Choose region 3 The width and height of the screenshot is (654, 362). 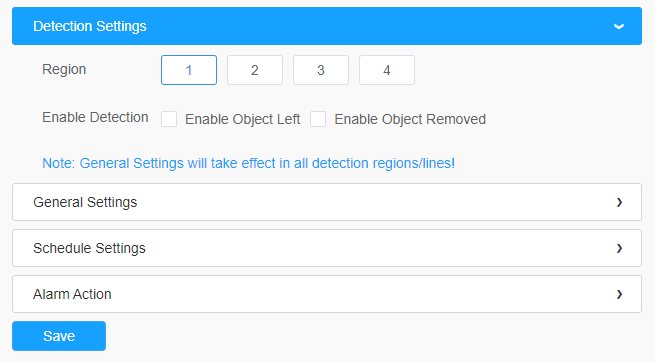[321, 70]
